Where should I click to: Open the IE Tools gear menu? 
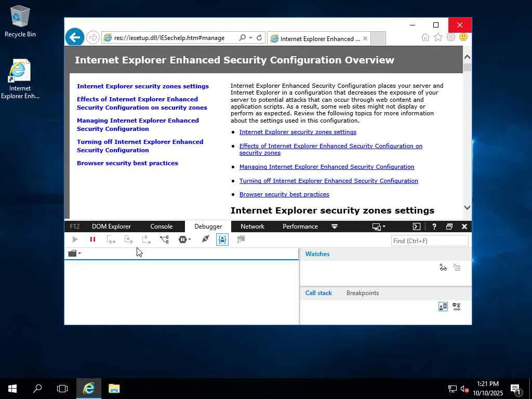click(450, 37)
